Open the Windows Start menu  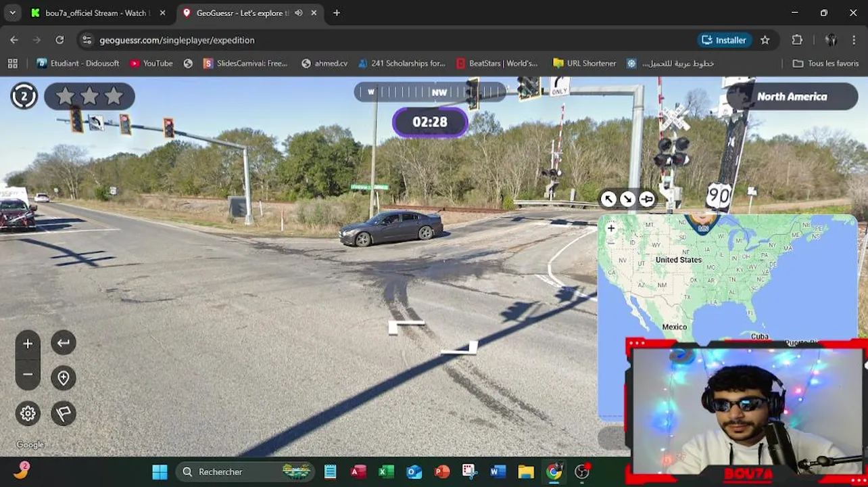pyautogui.click(x=160, y=471)
